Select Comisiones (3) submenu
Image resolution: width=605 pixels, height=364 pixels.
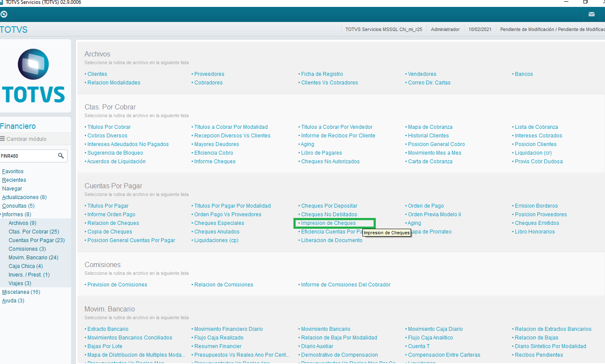point(27,249)
